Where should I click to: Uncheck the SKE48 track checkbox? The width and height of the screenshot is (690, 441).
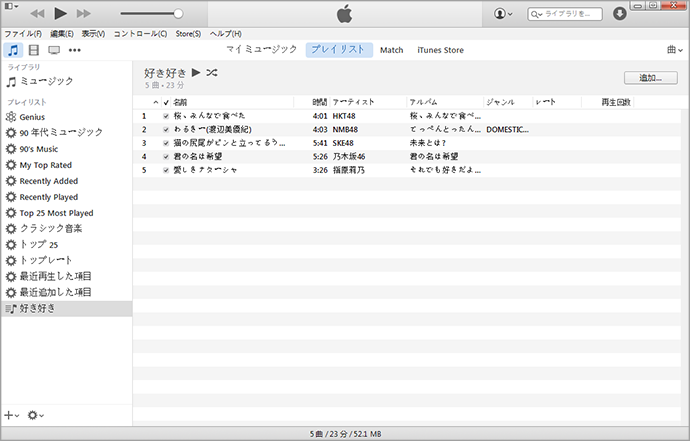click(x=166, y=143)
